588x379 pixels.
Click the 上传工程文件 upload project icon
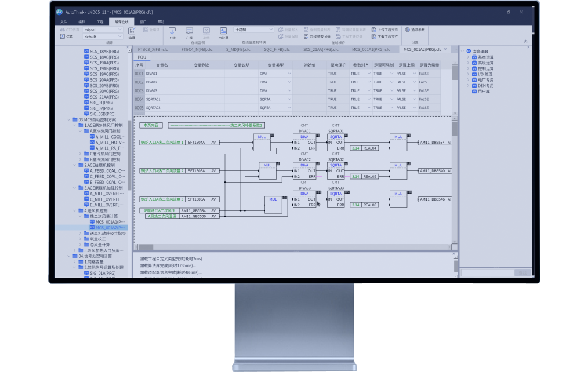coord(373,30)
